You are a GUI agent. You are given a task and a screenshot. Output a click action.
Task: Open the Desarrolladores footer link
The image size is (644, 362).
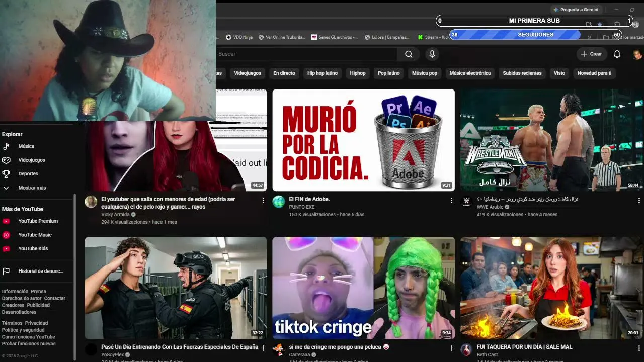click(19, 312)
